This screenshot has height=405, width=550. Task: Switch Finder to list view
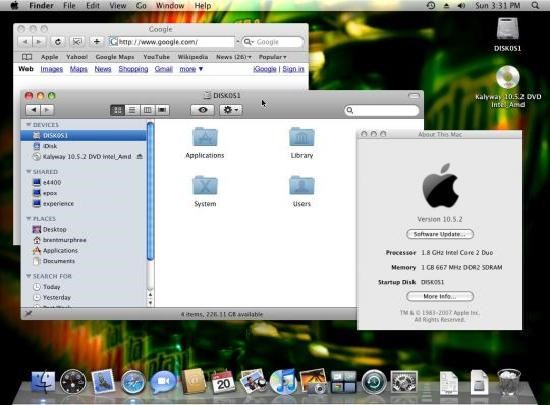click(x=132, y=110)
